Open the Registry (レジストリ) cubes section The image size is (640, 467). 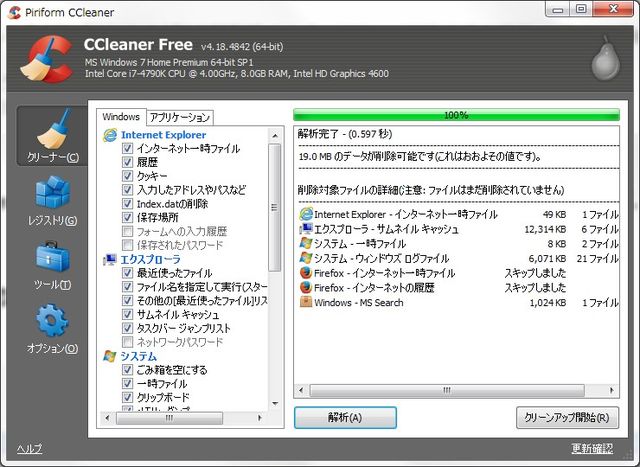(x=52, y=200)
